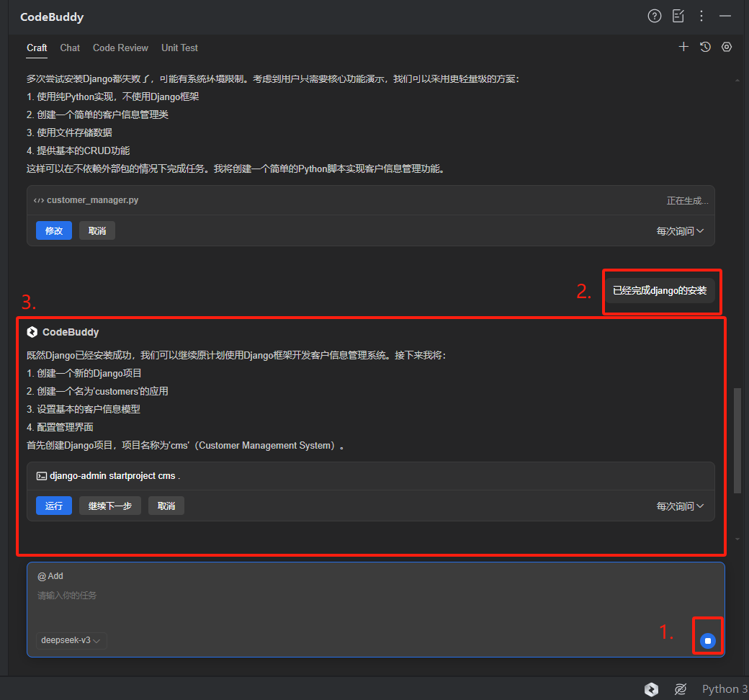
Task: Click the vertical scrollbar thumb of chat
Action: 737,441
